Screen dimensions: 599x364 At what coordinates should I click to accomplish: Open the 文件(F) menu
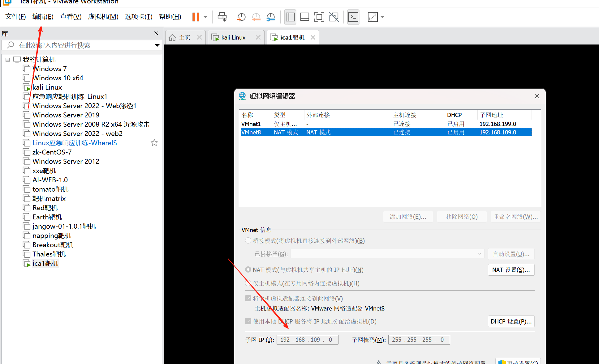tap(15, 16)
